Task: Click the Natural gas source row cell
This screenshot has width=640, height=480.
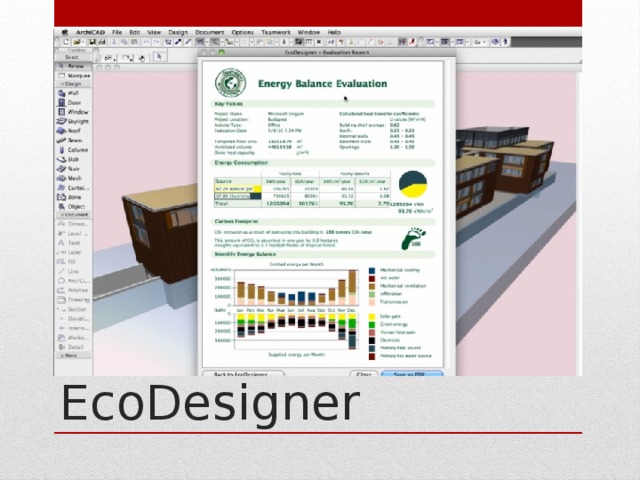Action: coord(238,189)
